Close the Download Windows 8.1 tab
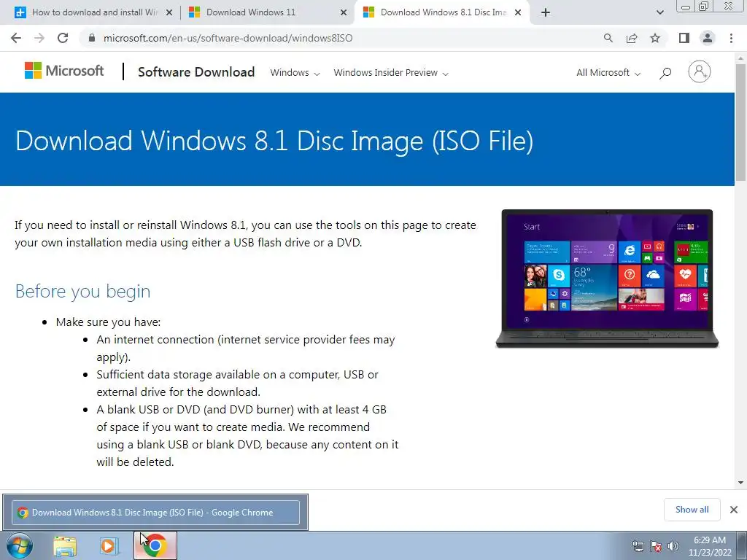 518,12
